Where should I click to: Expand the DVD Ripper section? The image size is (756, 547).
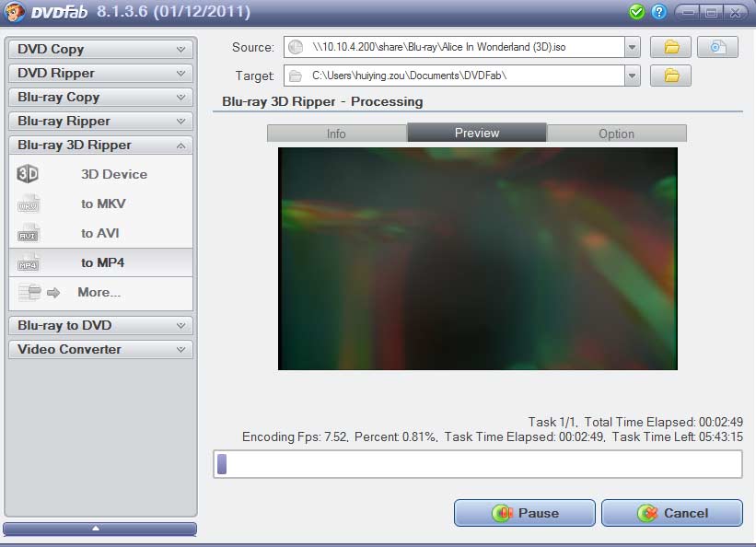[100, 74]
